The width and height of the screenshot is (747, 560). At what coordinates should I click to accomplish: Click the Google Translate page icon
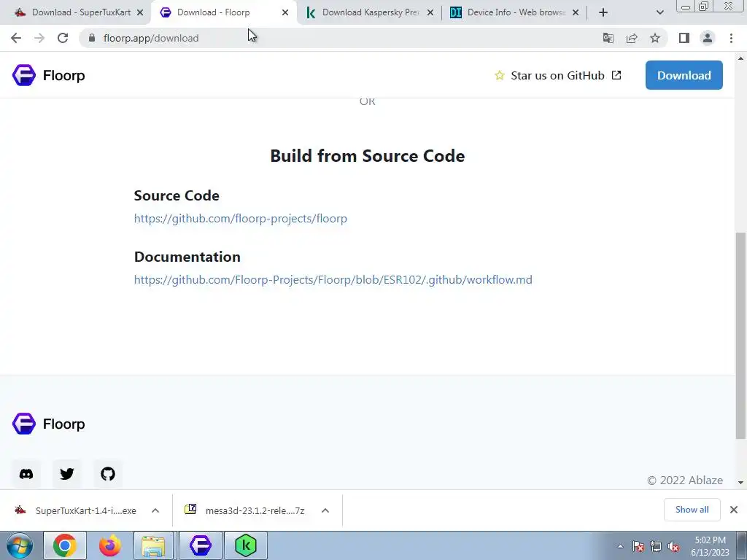608,38
